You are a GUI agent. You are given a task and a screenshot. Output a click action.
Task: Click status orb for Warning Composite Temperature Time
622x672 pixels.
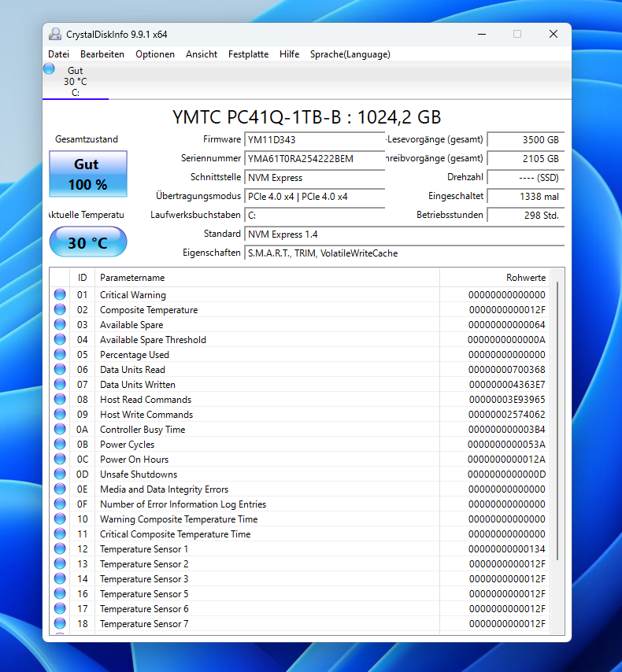click(x=60, y=519)
